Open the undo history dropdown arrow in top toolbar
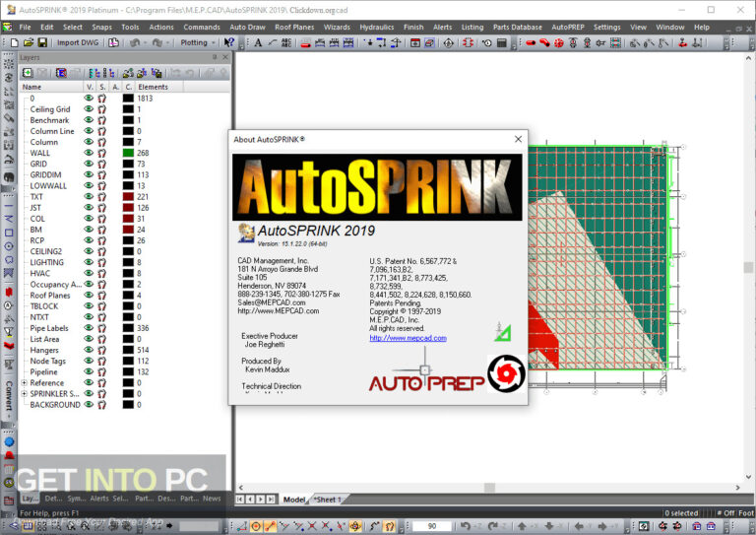Viewport: 756px width, 535px height. [x=144, y=43]
